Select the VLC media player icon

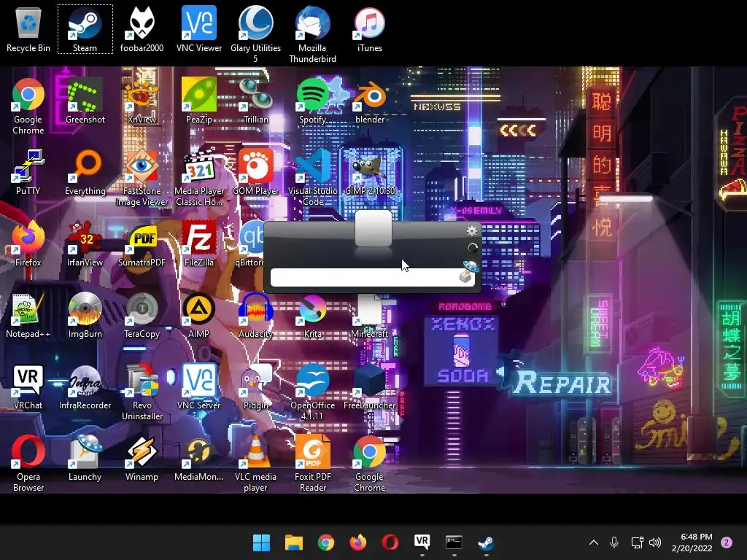[256, 463]
